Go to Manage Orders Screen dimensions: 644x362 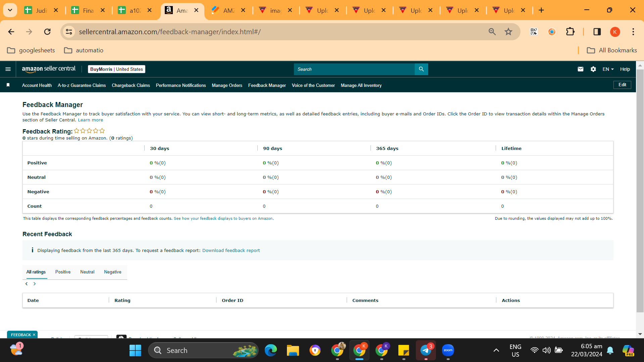227,85
